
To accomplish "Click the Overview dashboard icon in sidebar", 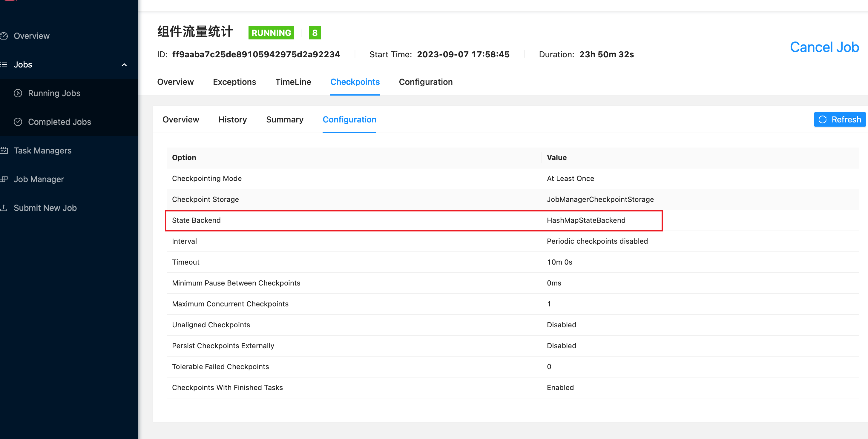I will (x=4, y=36).
